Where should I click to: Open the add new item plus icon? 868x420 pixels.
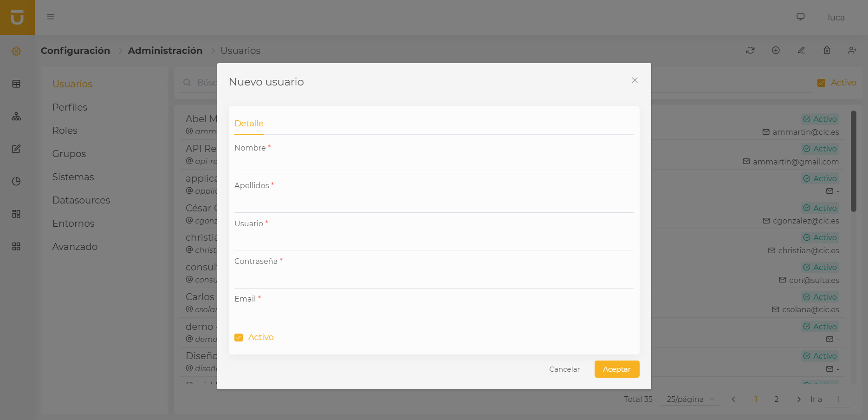[776, 50]
